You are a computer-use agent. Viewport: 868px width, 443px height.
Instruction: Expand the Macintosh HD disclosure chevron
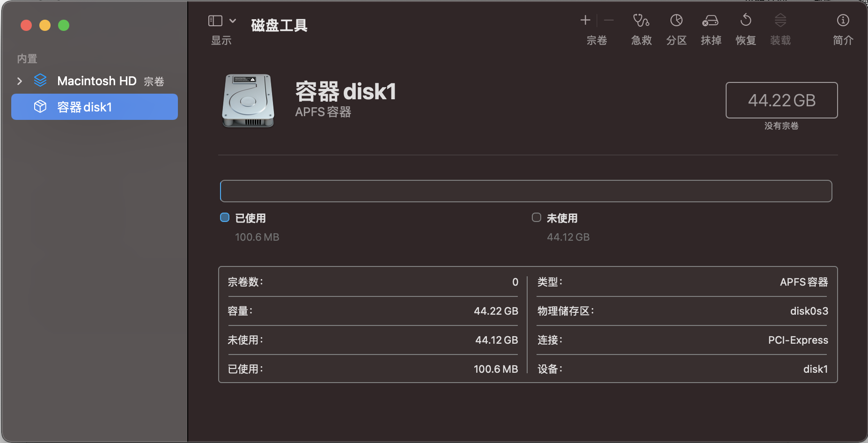pyautogui.click(x=20, y=81)
